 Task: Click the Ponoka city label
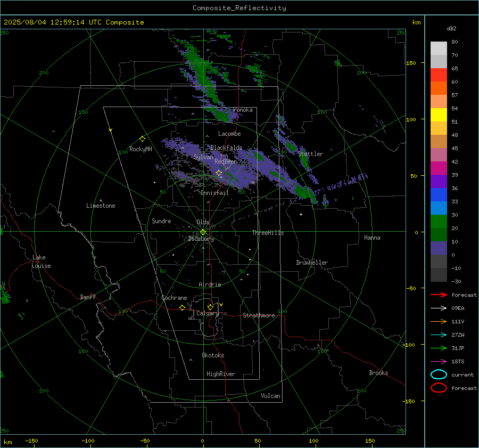click(x=243, y=110)
